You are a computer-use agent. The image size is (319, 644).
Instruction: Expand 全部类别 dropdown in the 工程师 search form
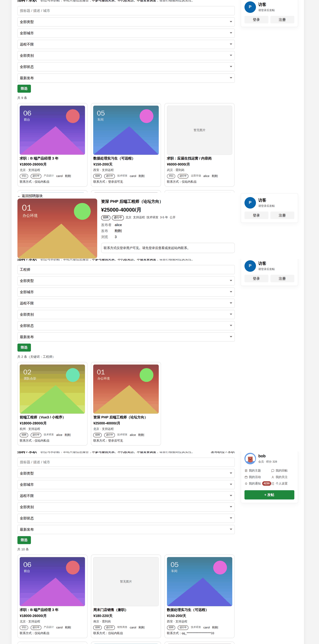pyautogui.click(x=126, y=315)
